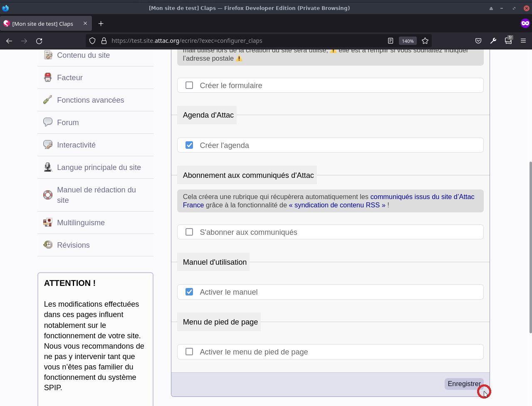The width and height of the screenshot is (532, 406).
Task: Bookmark this page with star icon
Action: click(425, 41)
